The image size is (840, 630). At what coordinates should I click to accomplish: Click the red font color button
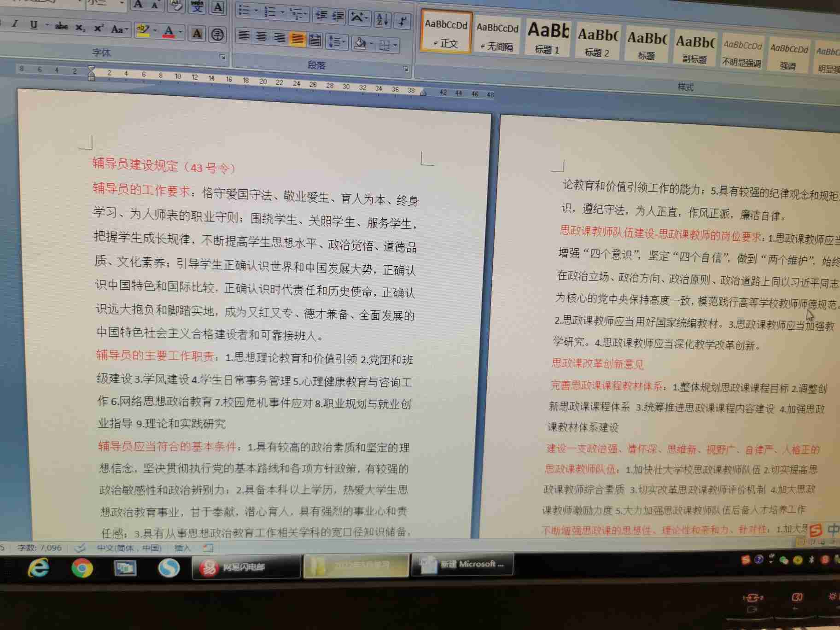169,32
